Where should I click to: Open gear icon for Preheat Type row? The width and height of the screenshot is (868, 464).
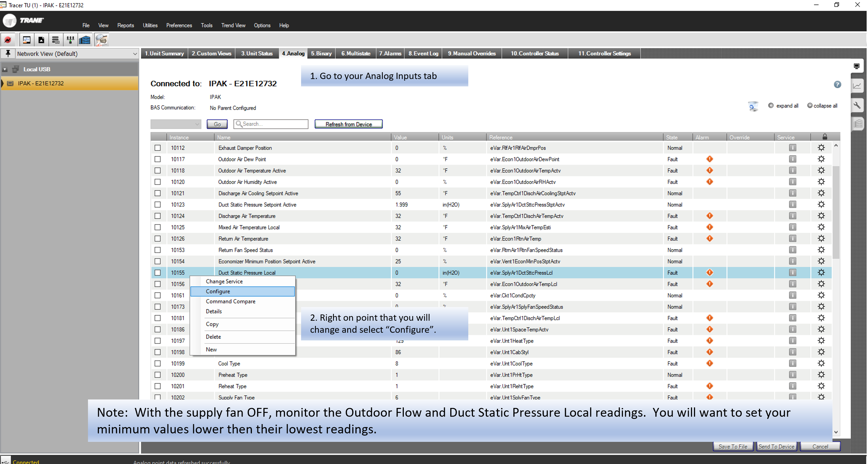pyautogui.click(x=821, y=375)
